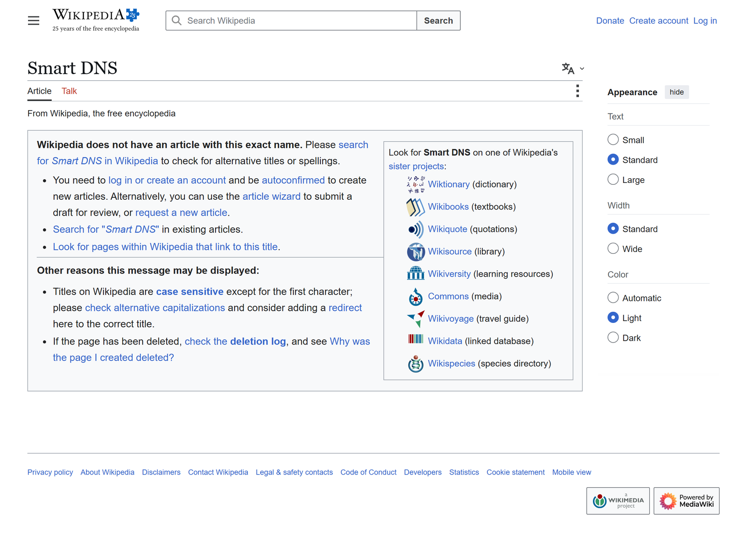The height and width of the screenshot is (560, 747).
Task: Open the redirect link
Action: (x=345, y=308)
